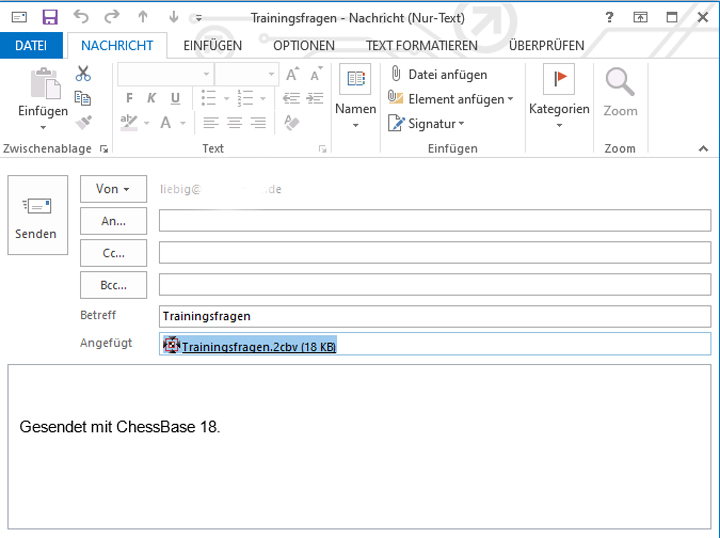The height and width of the screenshot is (538, 720).
Task: Switch to the EINFÜGEN tab
Action: point(212,46)
